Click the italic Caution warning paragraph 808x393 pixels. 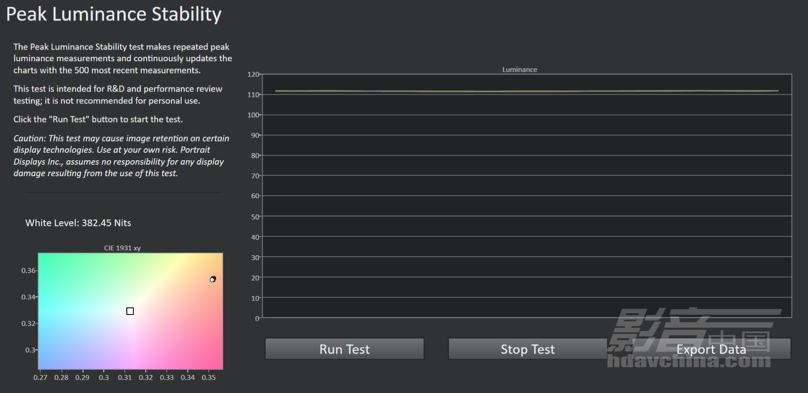click(121, 156)
